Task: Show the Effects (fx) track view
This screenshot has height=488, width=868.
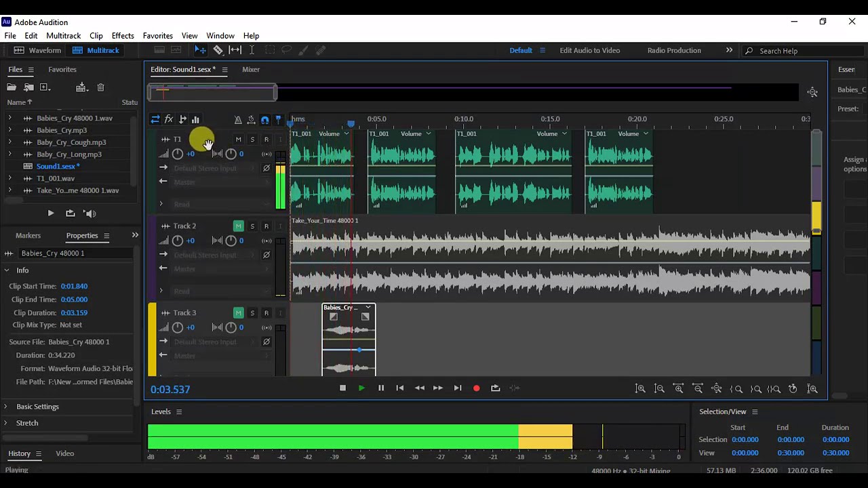Action: click(x=169, y=119)
